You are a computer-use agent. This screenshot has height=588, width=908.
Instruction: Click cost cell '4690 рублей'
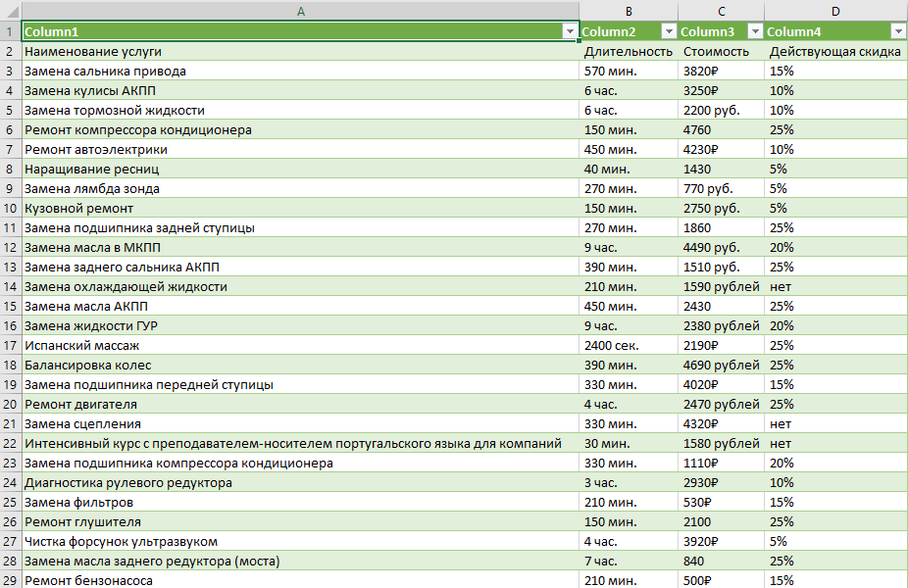coord(721,366)
